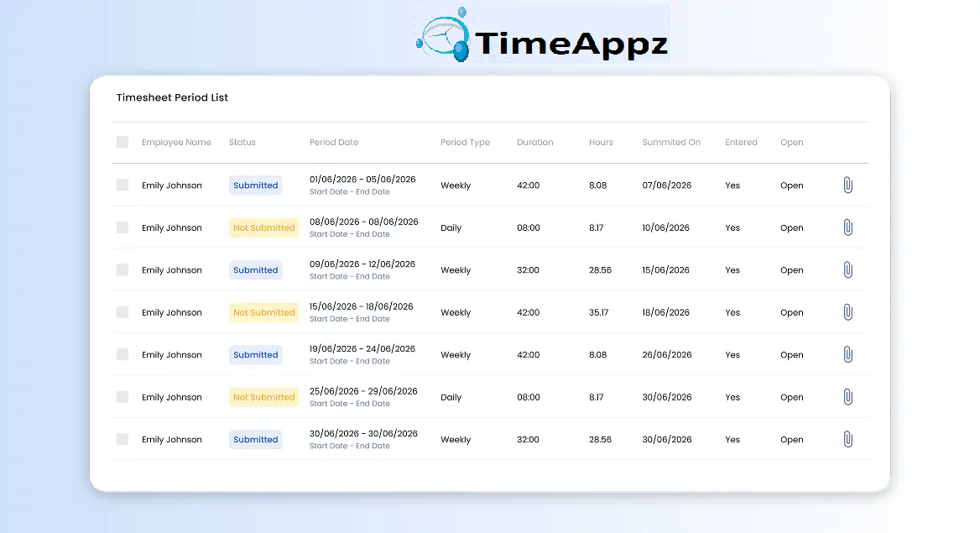Click Submitted badge for 19/06/2026 - 24/06/2026

256,355
